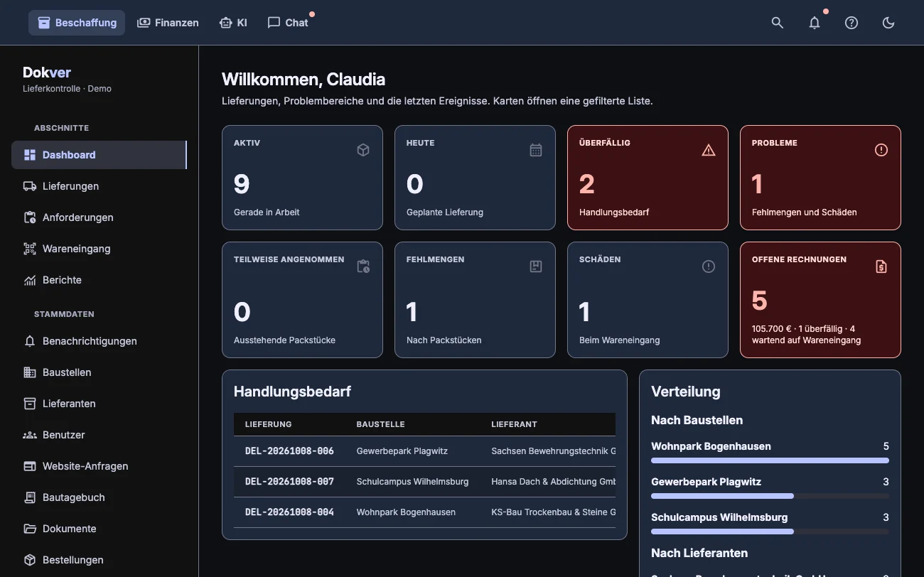Click the Anforderungen clipboard icon
Viewport: 924px width, 577px height.
(30, 217)
